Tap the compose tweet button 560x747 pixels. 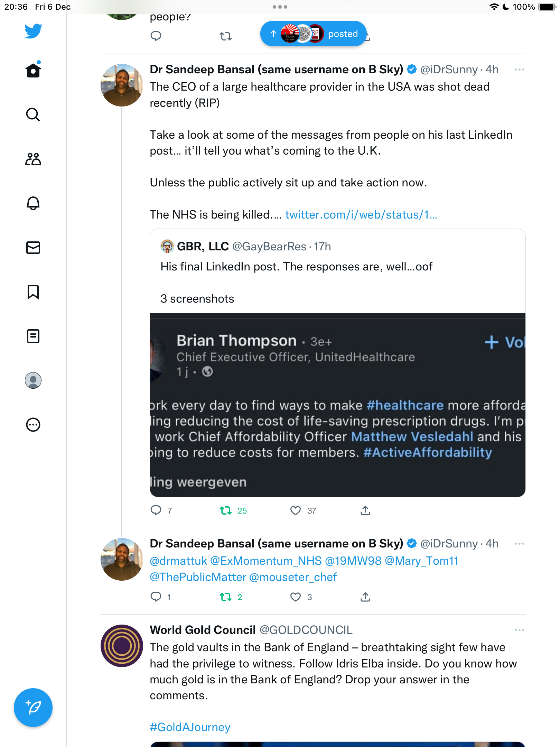click(x=33, y=708)
